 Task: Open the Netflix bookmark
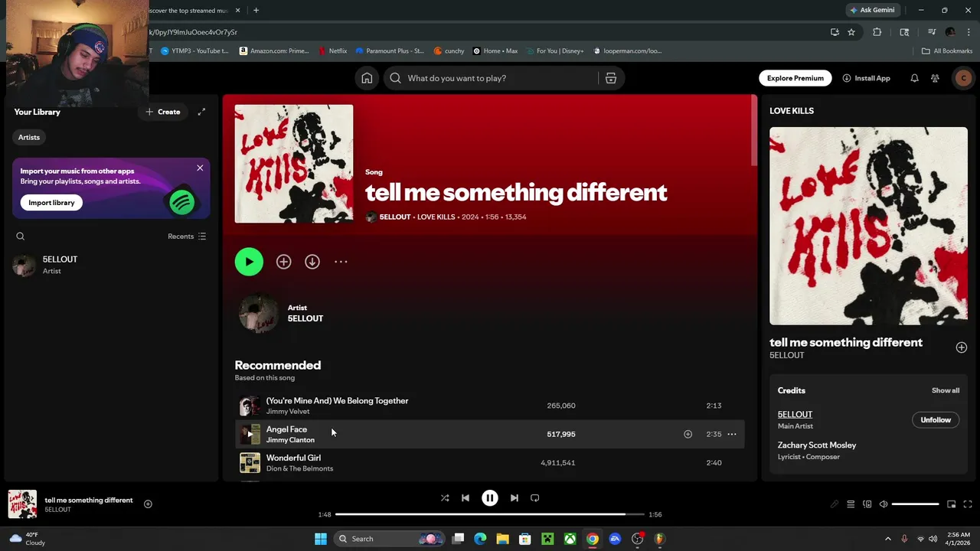(x=332, y=51)
